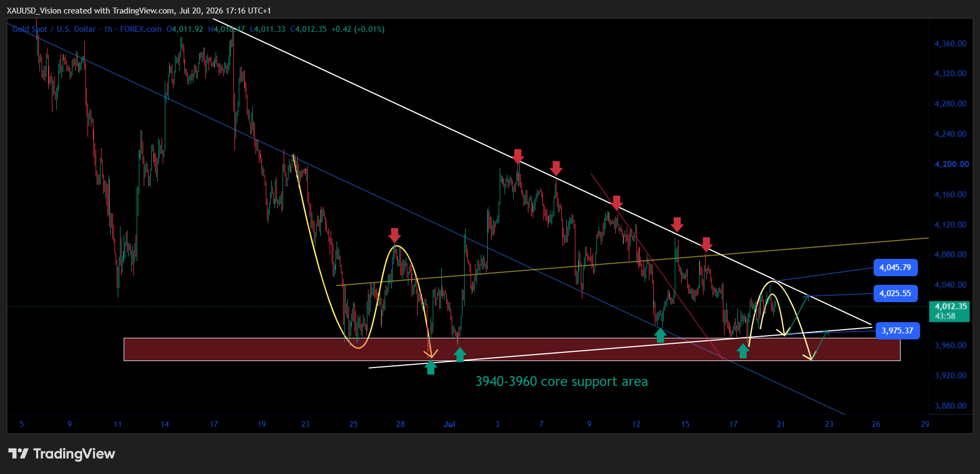
Task: Click the FOREX.com source label in the legend
Action: [140, 29]
